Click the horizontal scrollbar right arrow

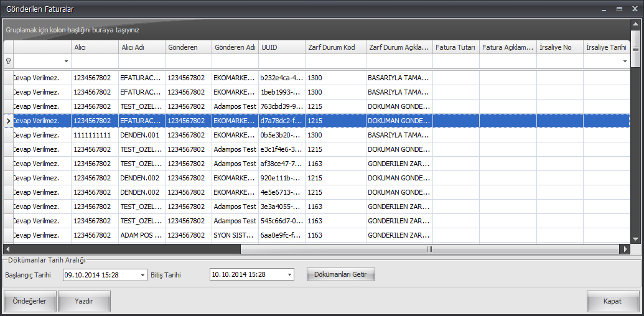(x=625, y=249)
